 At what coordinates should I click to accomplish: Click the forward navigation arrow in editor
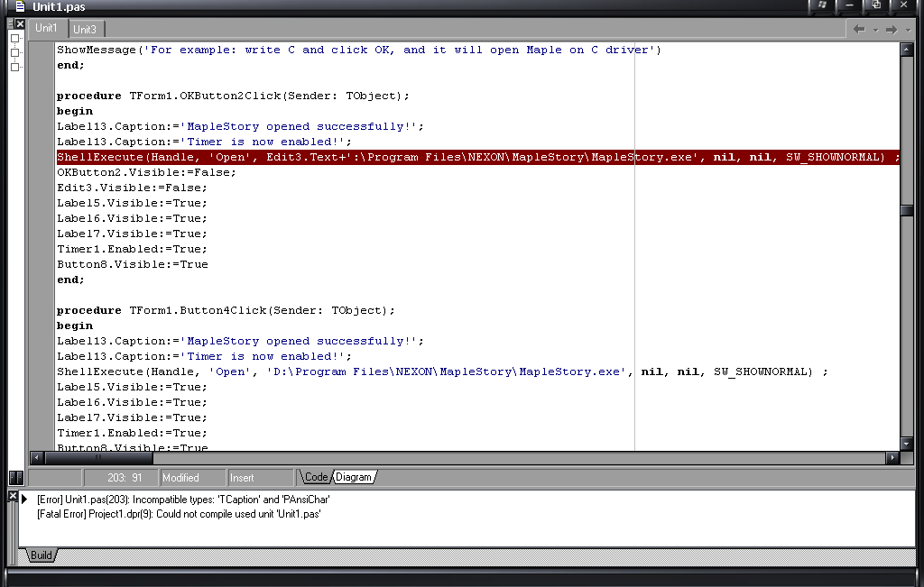pos(892,30)
